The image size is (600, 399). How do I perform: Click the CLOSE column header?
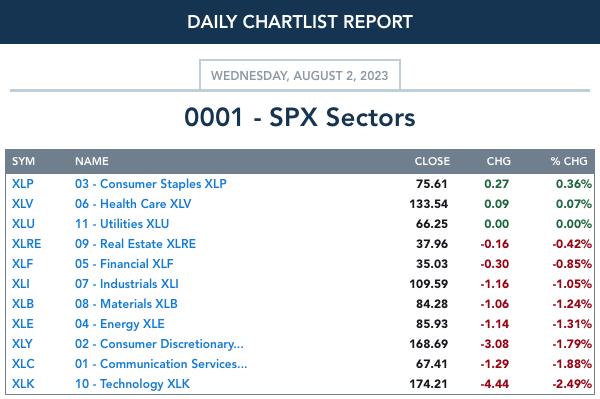[x=432, y=161]
